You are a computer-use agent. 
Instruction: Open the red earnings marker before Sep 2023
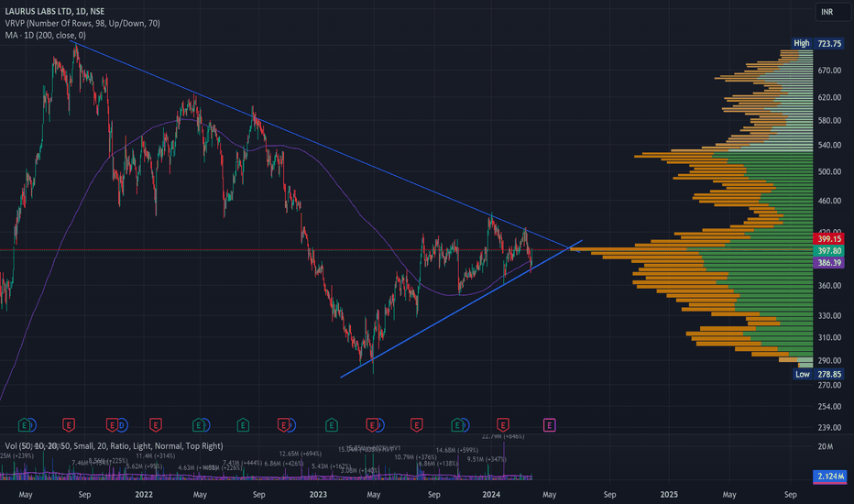tap(417, 424)
